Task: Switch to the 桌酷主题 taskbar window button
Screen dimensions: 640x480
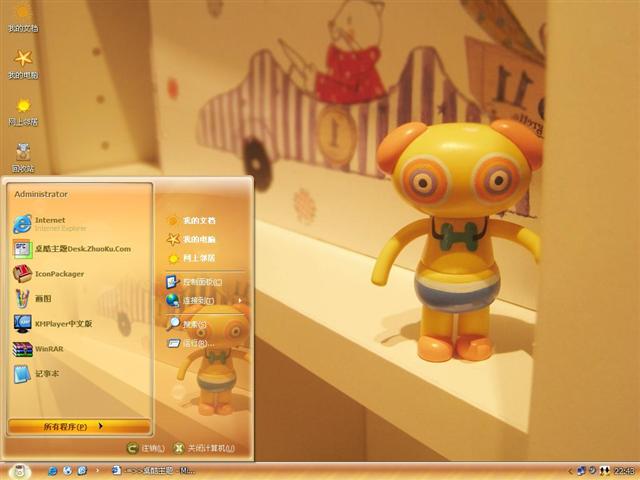Action: pos(153,471)
